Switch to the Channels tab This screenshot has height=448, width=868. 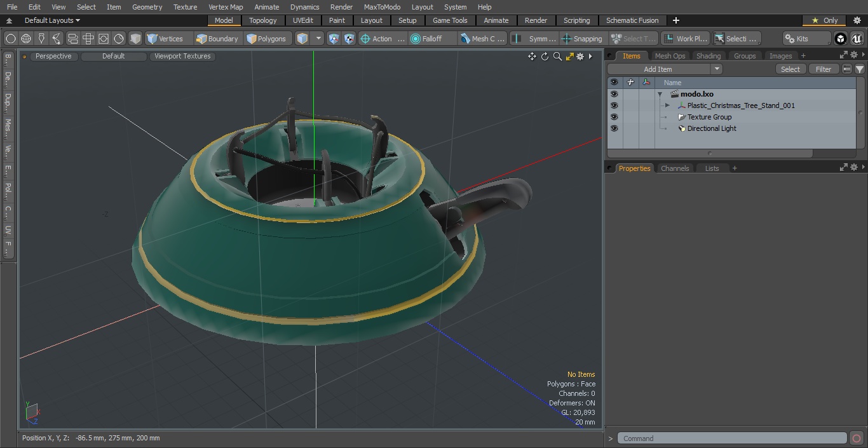[x=675, y=168]
